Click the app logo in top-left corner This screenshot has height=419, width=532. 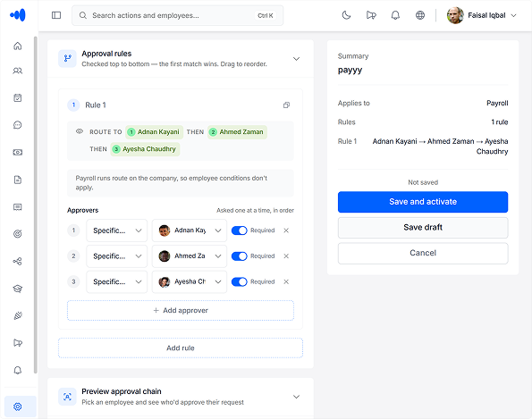(18, 15)
